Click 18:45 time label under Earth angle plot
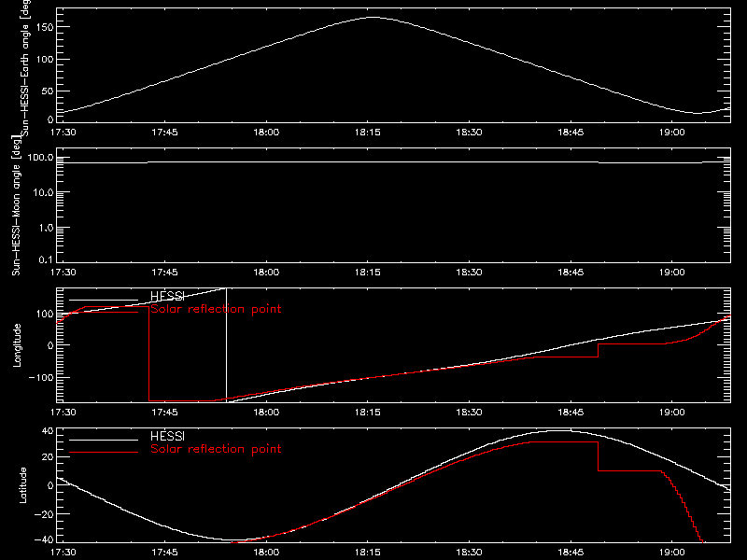 click(571, 132)
